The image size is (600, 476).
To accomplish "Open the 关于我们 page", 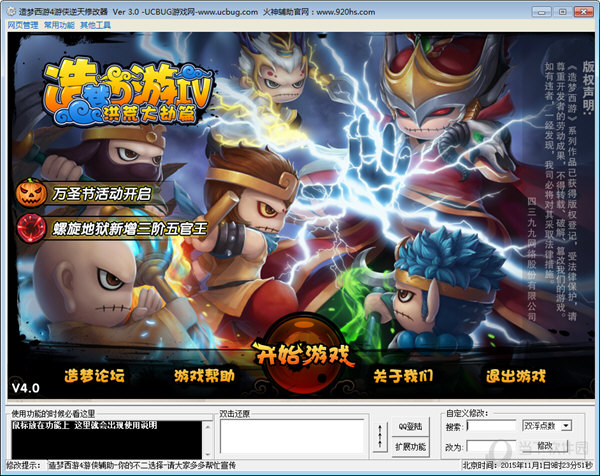I will [403, 376].
